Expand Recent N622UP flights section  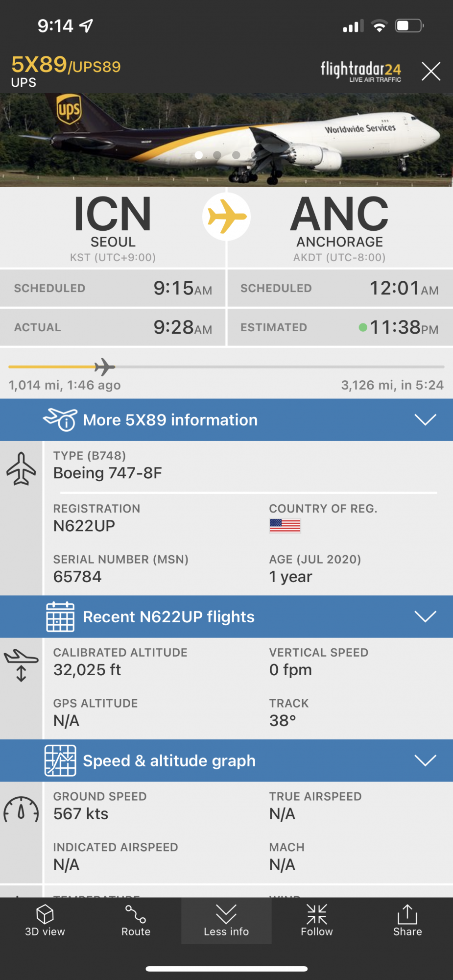point(226,616)
